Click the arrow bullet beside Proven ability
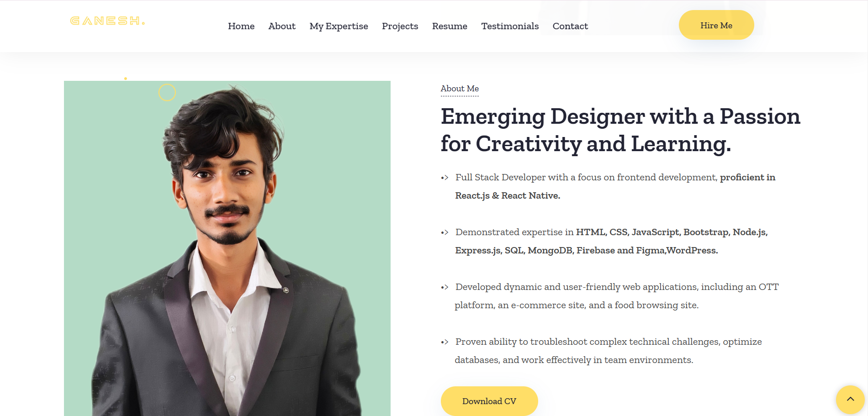 (x=445, y=342)
